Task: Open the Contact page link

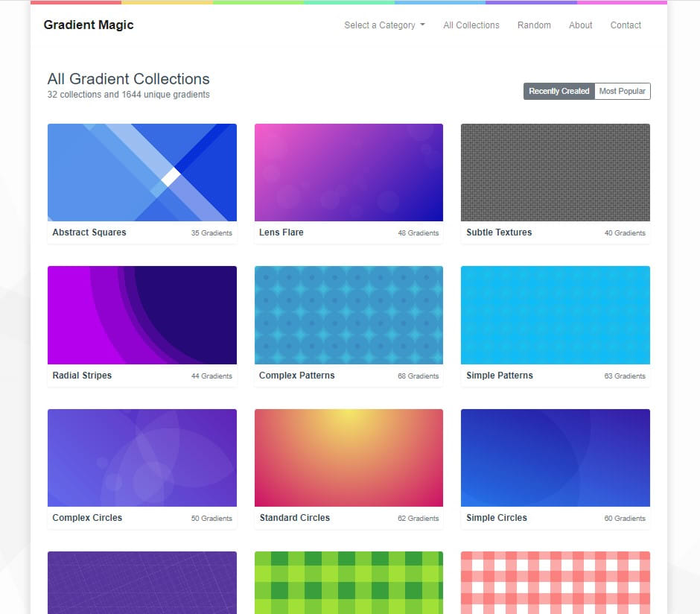Action: click(x=626, y=25)
